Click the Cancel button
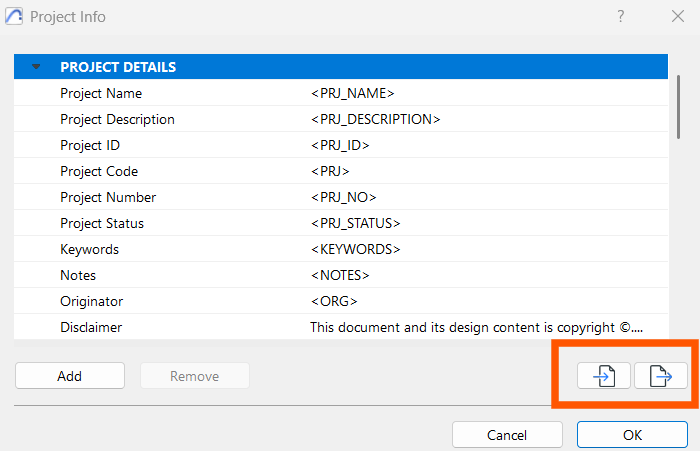 [507, 435]
